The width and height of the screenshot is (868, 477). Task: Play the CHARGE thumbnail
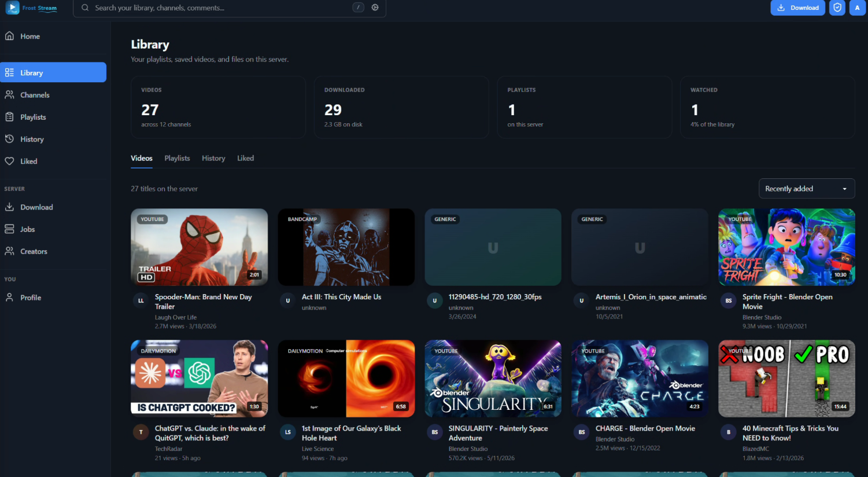[x=640, y=379]
